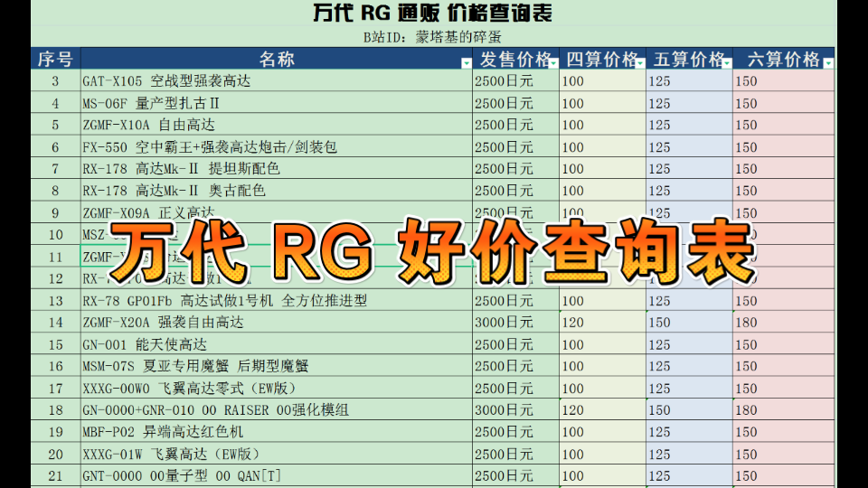Click 四算价格 120 in ZGMF-X20A row

[602, 322]
